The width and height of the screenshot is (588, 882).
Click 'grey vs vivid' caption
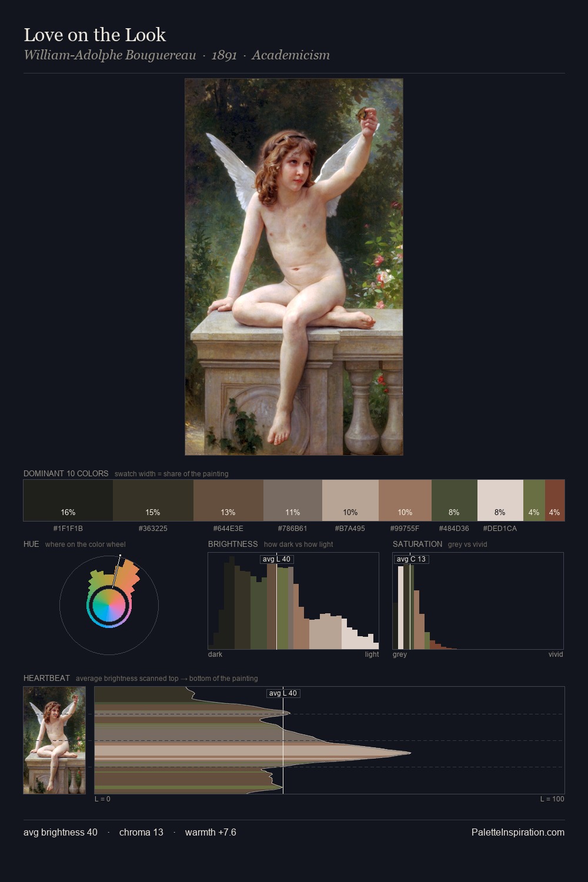[x=467, y=544]
